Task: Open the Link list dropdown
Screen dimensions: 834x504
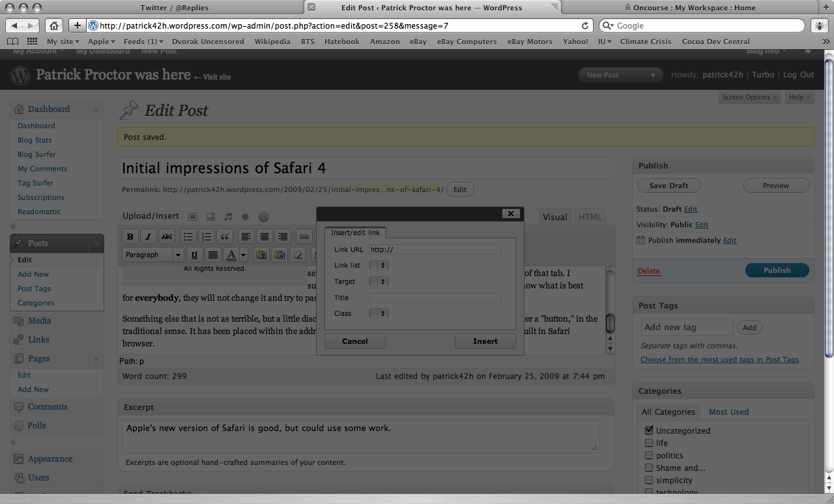Action: 379,265
